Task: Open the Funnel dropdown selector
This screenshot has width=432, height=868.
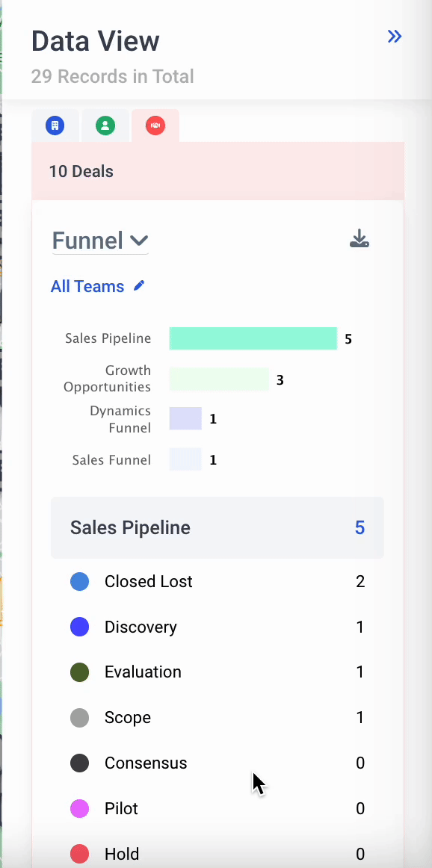Action: coord(100,241)
